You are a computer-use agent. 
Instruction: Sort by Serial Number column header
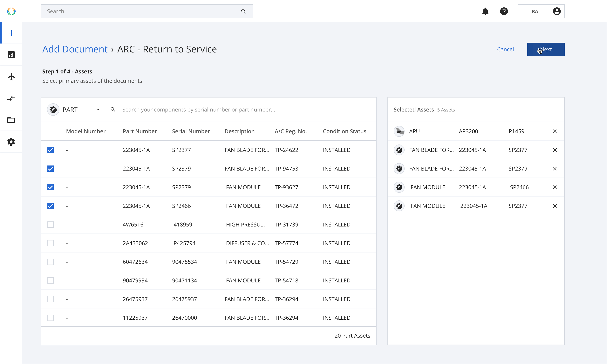point(191,131)
